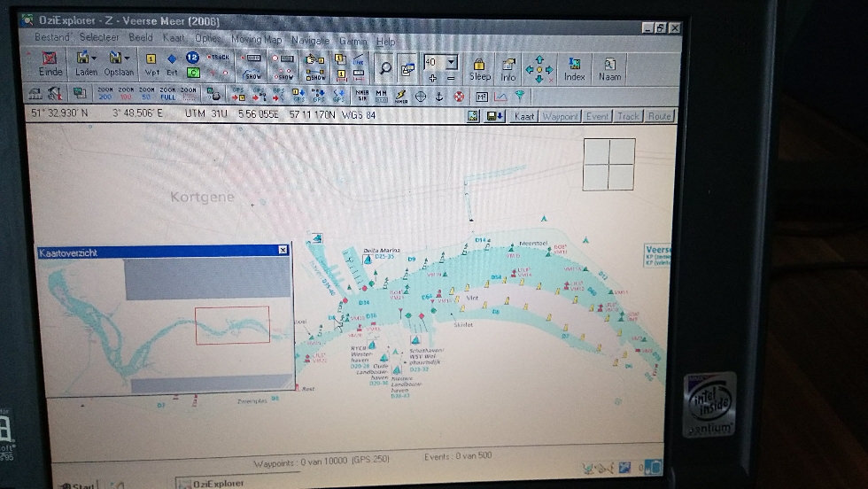
Task: Click the ZOOM 50 button
Action: 147,94
